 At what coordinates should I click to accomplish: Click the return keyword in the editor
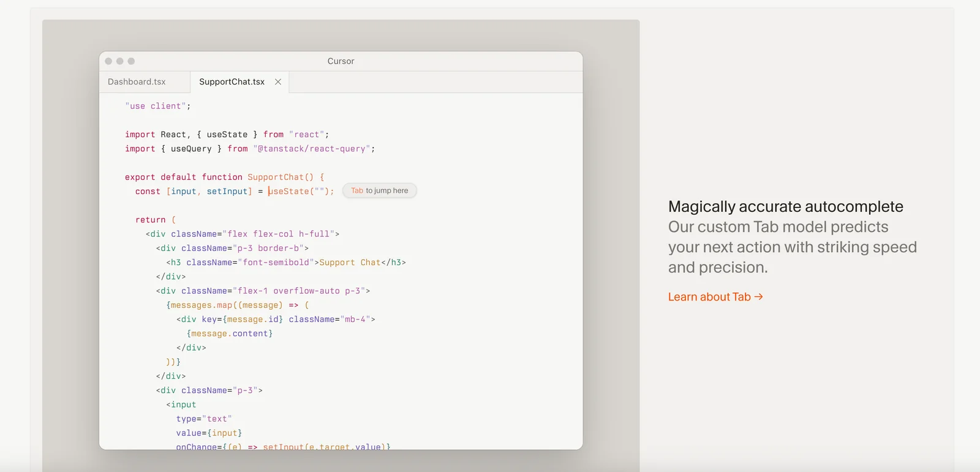[151, 220]
